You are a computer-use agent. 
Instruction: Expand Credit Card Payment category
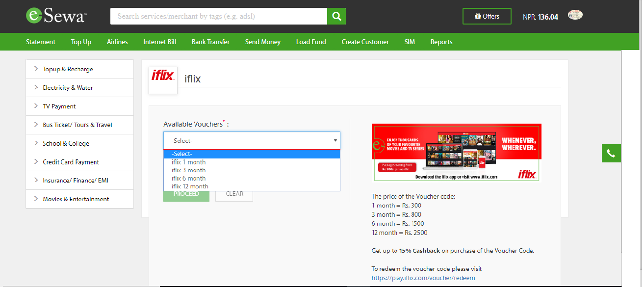[x=79, y=162]
